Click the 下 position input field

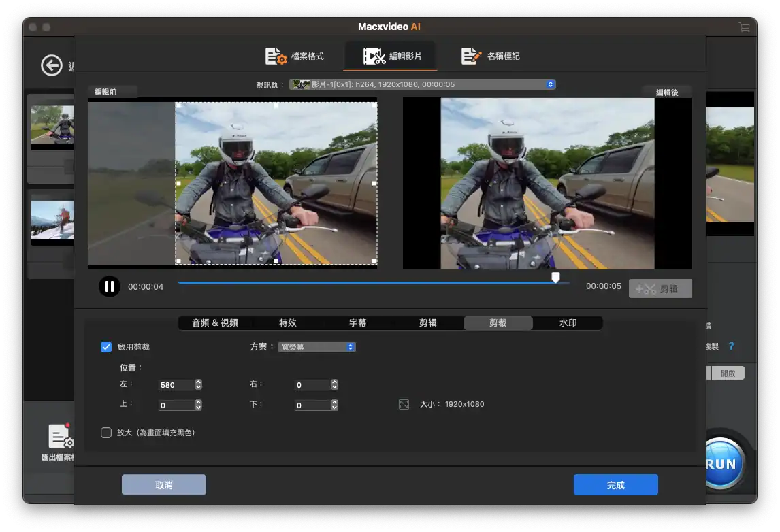coord(312,405)
